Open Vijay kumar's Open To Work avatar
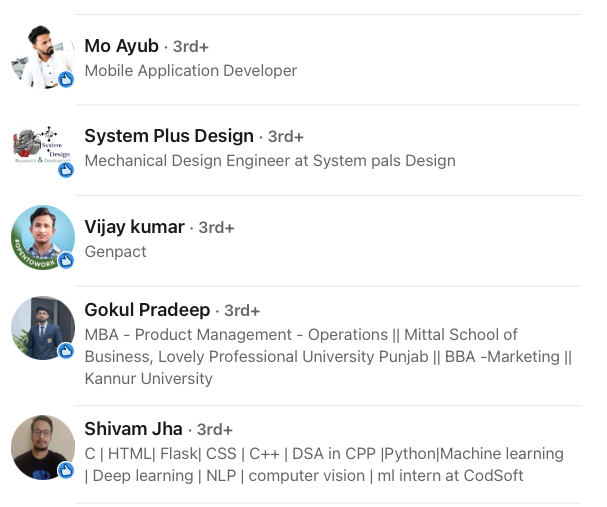The image size is (607, 507). [43, 238]
